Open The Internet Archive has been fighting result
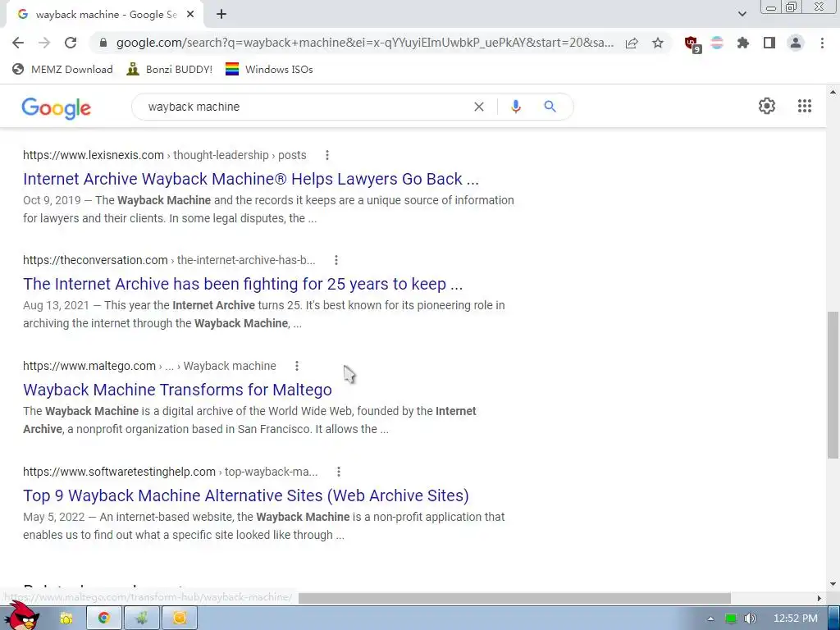Image resolution: width=840 pixels, height=630 pixels. [x=243, y=284]
